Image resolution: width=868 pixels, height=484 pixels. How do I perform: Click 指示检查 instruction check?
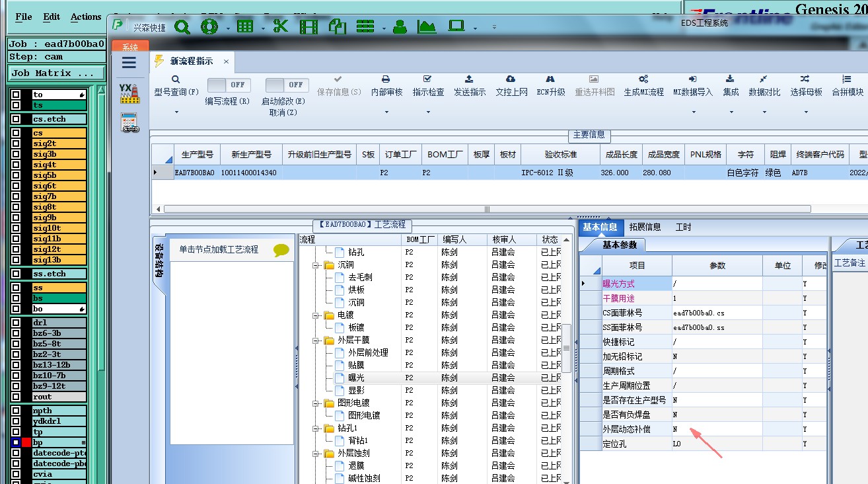pyautogui.click(x=428, y=87)
